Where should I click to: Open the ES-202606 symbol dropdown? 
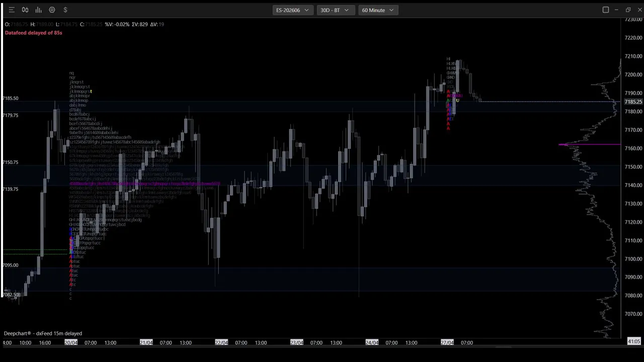coord(293,10)
